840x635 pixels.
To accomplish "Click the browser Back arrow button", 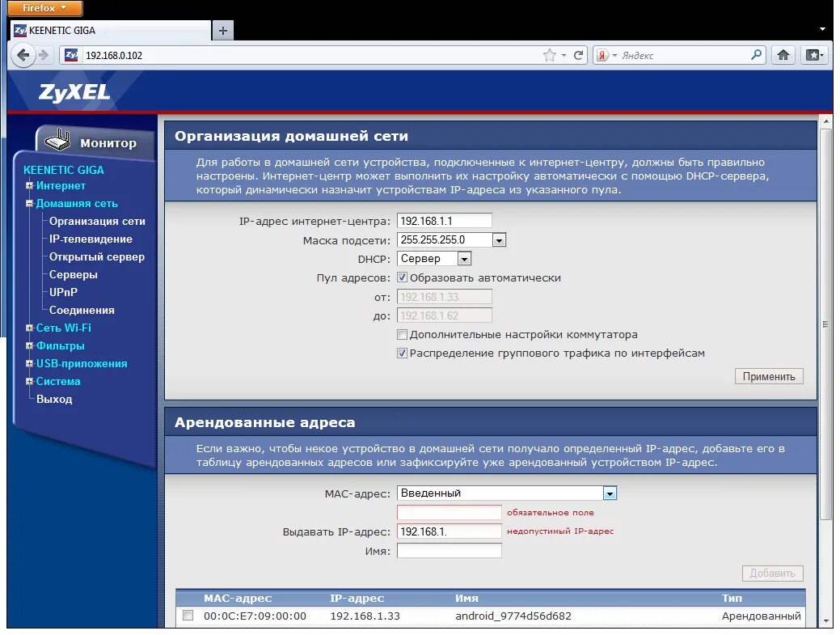I will tap(23, 55).
